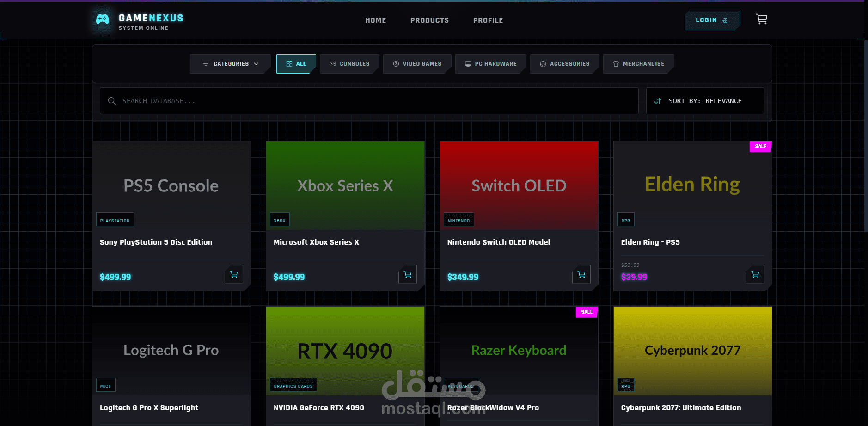
Task: Click the Mice category tag
Action: (x=105, y=385)
